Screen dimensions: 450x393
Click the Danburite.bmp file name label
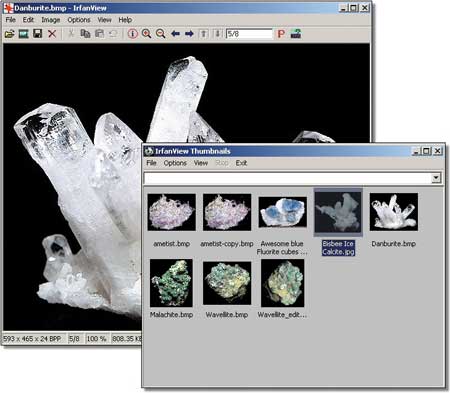[x=394, y=244]
